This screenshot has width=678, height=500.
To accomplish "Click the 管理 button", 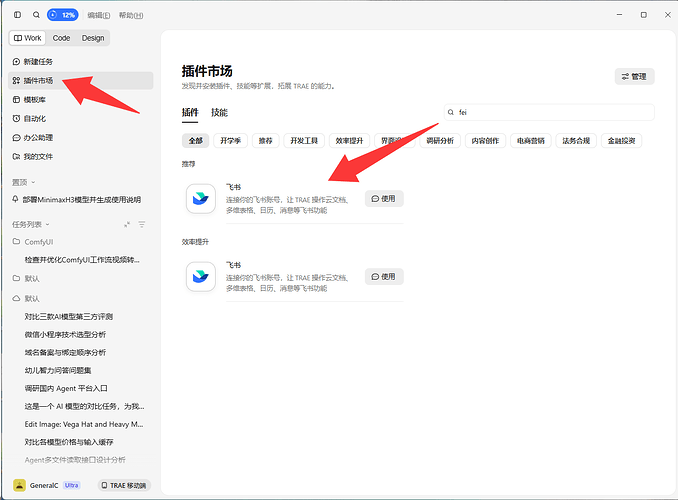I will point(634,77).
